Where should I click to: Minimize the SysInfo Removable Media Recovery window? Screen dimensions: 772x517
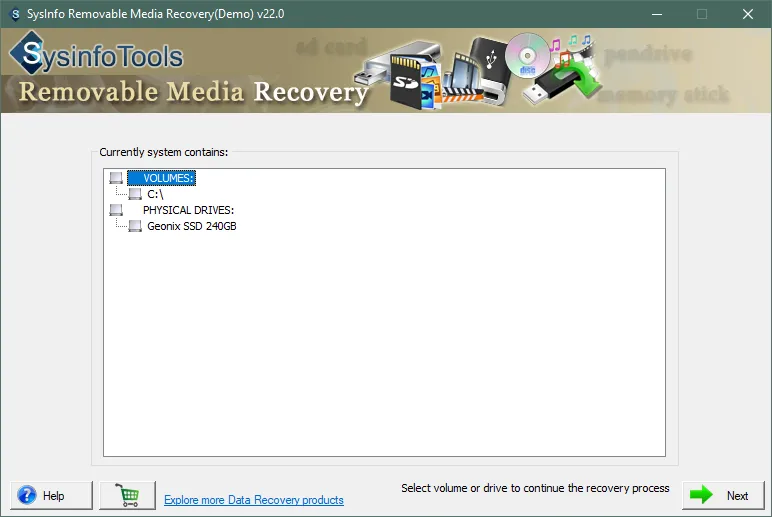coord(657,14)
